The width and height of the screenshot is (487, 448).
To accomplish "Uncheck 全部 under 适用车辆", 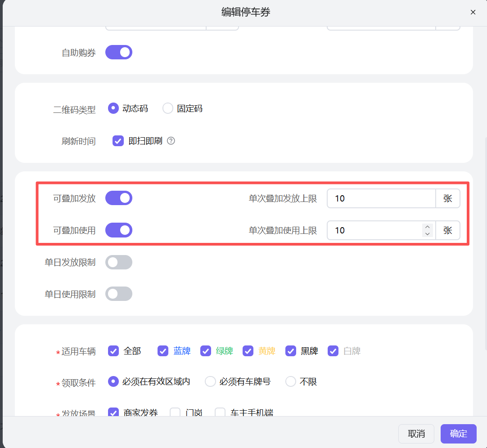I will click(113, 351).
